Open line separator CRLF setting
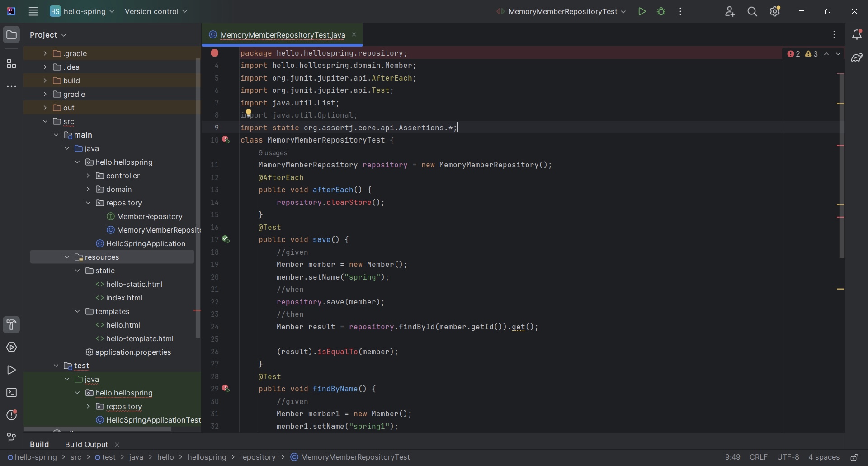Image resolution: width=868 pixels, height=466 pixels. pyautogui.click(x=759, y=457)
